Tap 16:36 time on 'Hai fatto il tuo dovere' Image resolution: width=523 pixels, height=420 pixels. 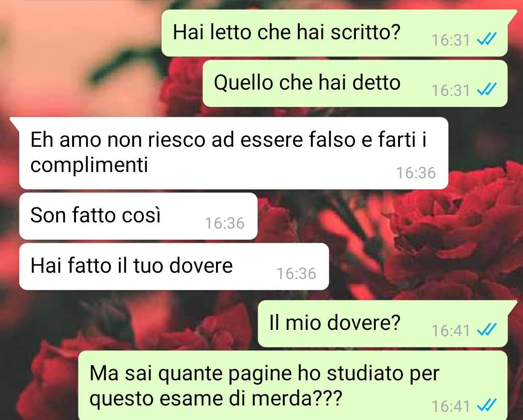point(296,274)
